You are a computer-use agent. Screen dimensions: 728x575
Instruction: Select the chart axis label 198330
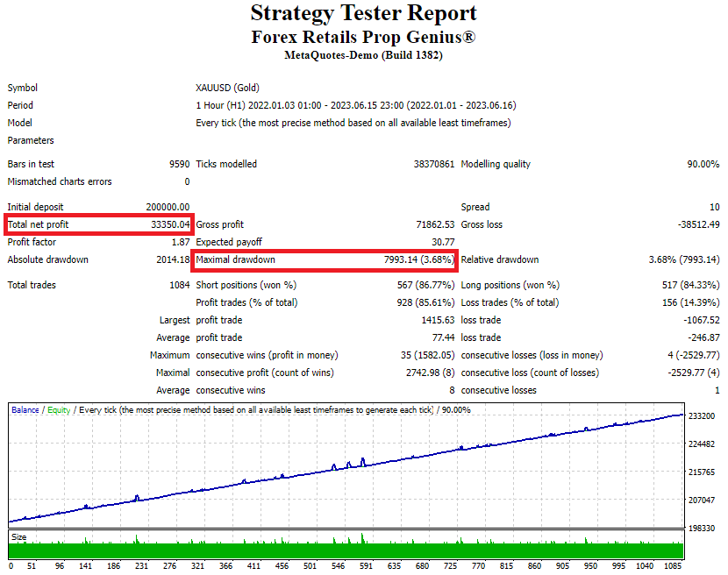coord(701,529)
